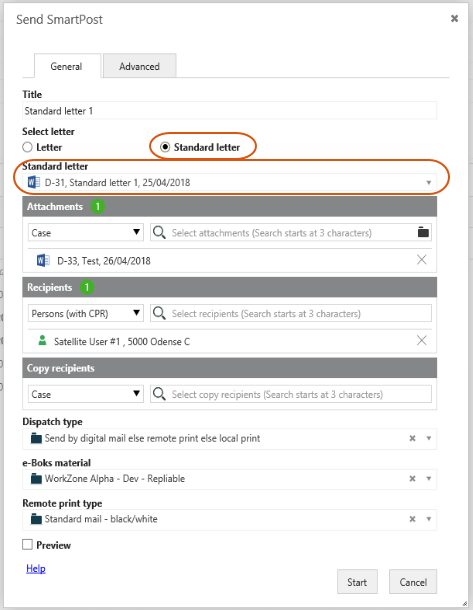Open the Help link
Screen dimensions: 473x610
(x=36, y=569)
